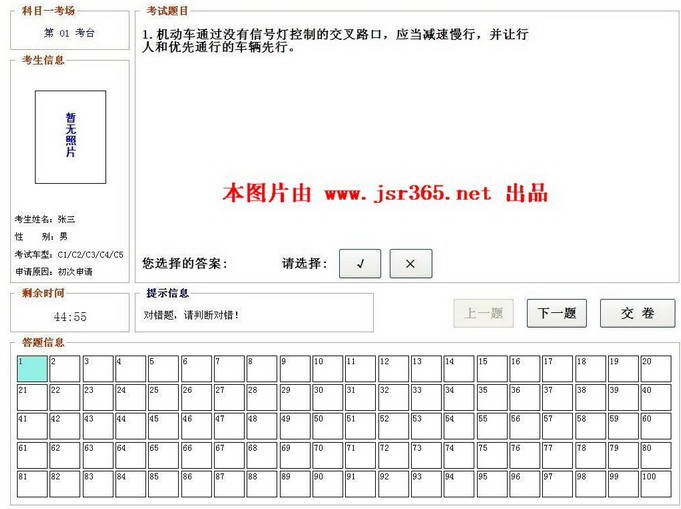Screen dimensions: 681x509
Task: Go to question 92 cell
Action: click(393, 484)
